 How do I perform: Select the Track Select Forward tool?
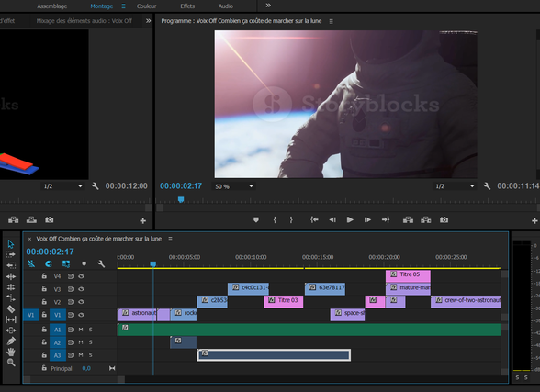coord(11,254)
